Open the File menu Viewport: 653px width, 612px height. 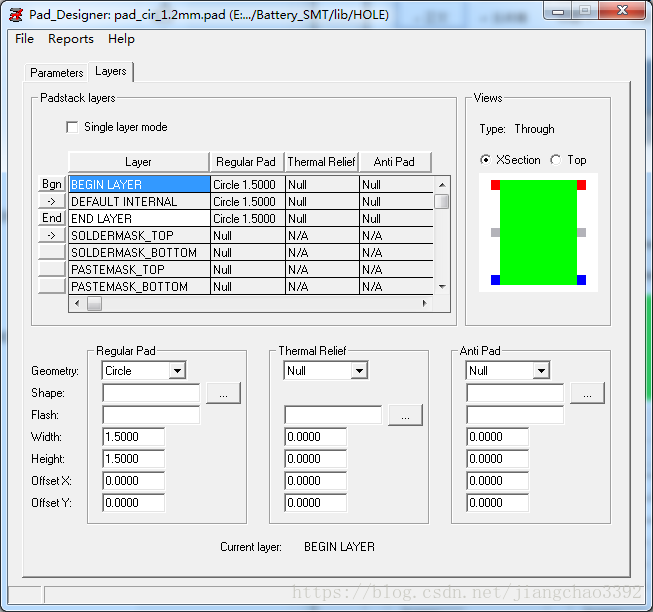pos(24,39)
